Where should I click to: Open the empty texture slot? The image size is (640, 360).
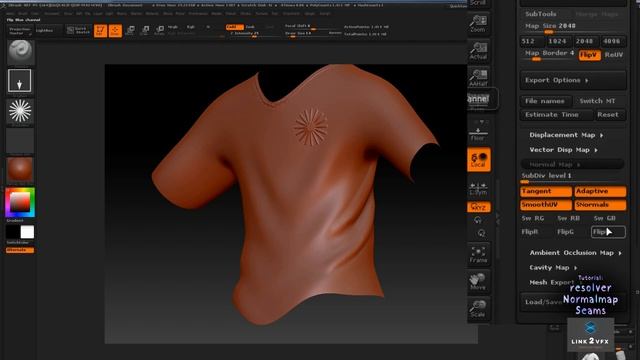click(20, 141)
